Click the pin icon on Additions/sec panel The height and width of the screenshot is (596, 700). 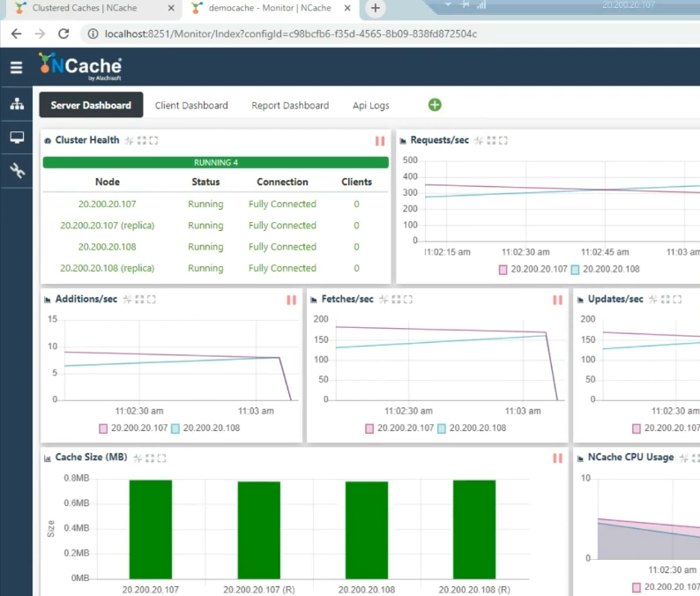tap(127, 300)
